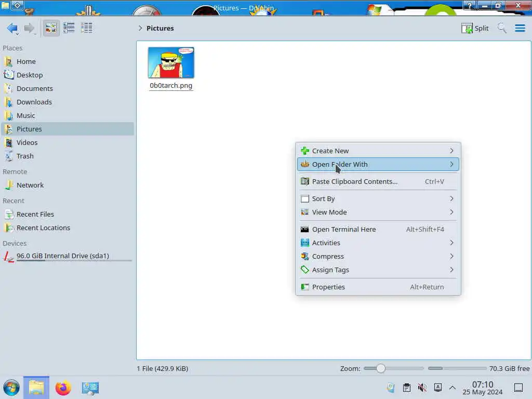Click the 1 File (429.9 KiB) status text
This screenshot has width=532, height=399.
coord(163,368)
